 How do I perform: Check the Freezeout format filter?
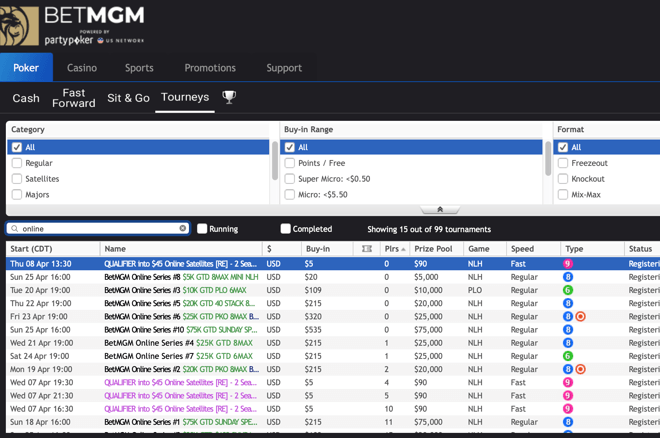(563, 163)
